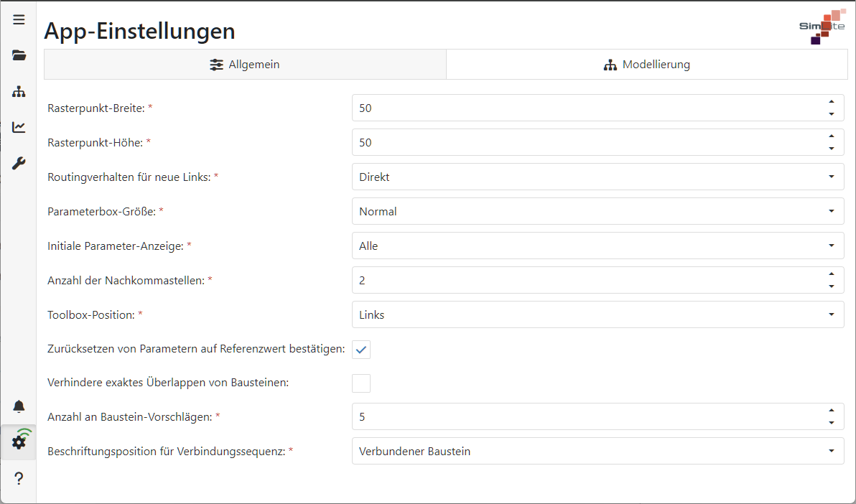The image size is (856, 504).
Task: Open the hamburger menu in sidebar
Action: tap(19, 19)
